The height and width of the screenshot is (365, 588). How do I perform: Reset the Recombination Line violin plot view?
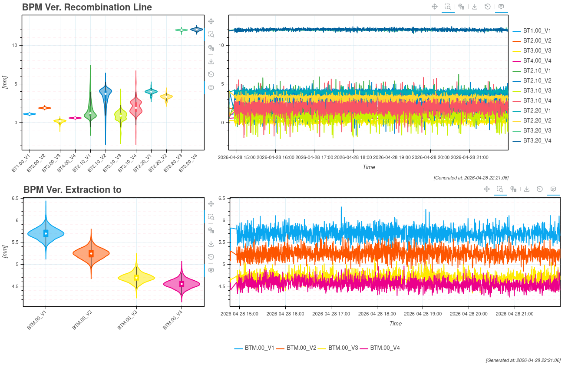pyautogui.click(x=211, y=74)
